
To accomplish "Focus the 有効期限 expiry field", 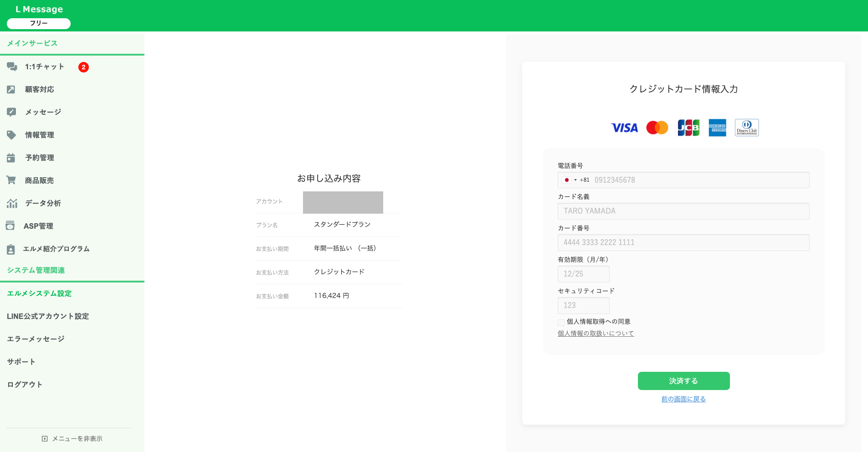I will [x=583, y=274].
